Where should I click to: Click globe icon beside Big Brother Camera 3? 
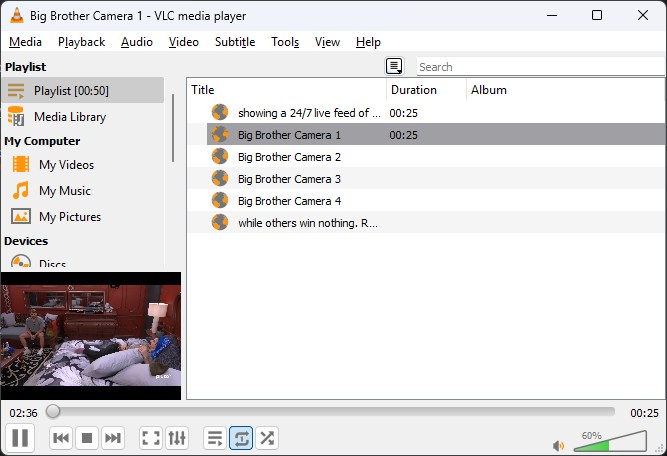tap(220, 179)
